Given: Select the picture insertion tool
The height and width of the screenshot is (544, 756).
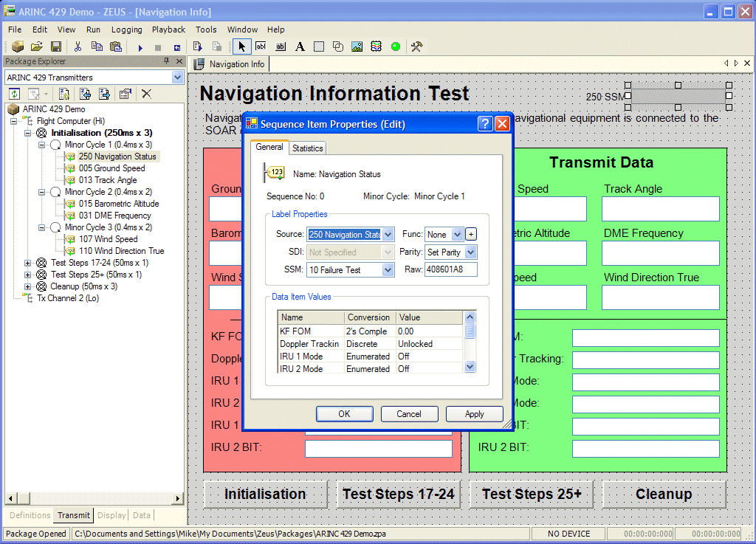Looking at the screenshot, I should [357, 47].
